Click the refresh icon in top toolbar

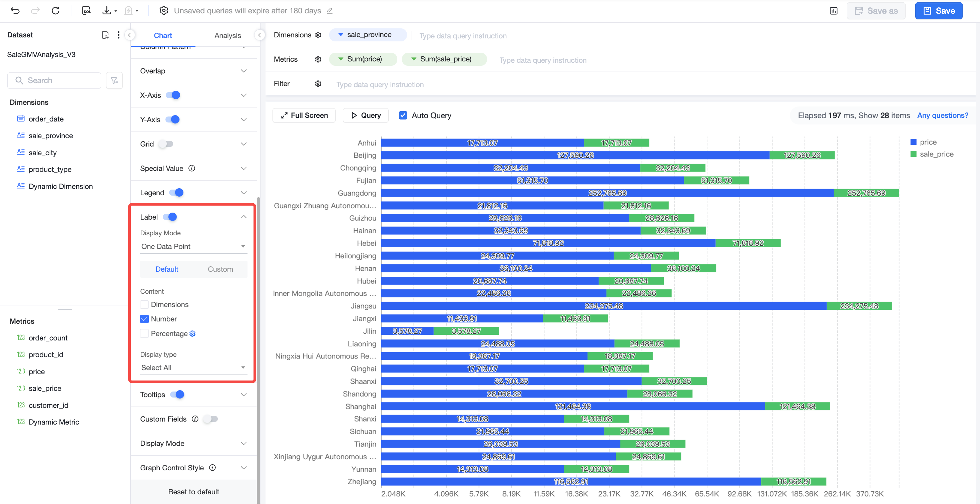point(56,11)
